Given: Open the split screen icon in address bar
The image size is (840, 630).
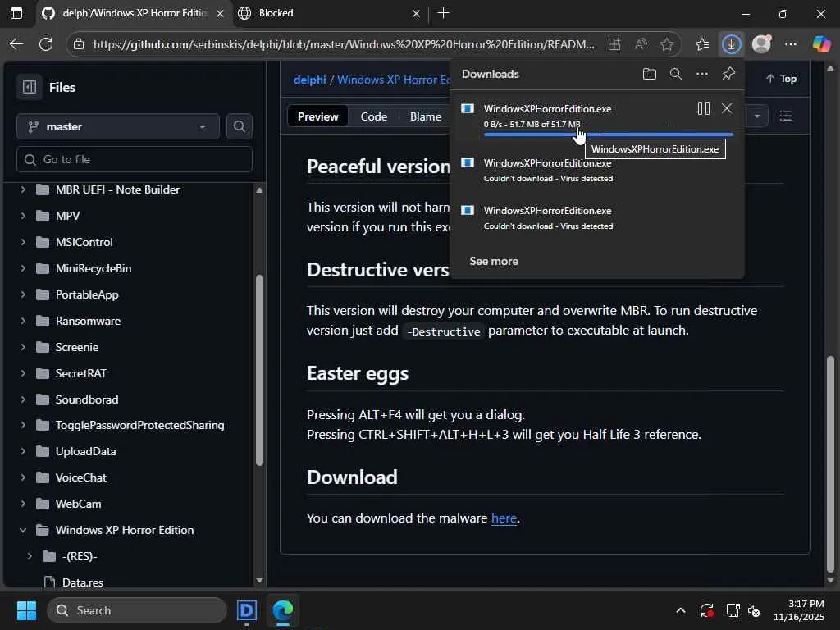Looking at the screenshot, I should coord(614,44).
